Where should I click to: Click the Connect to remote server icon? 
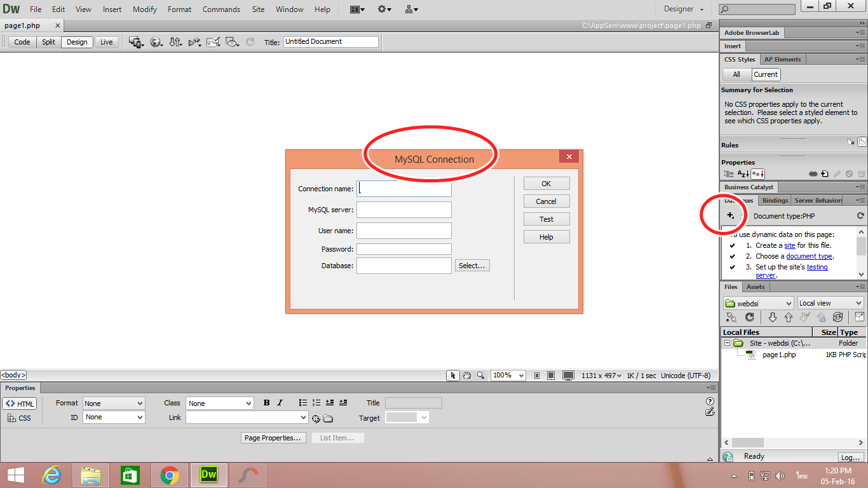(731, 317)
